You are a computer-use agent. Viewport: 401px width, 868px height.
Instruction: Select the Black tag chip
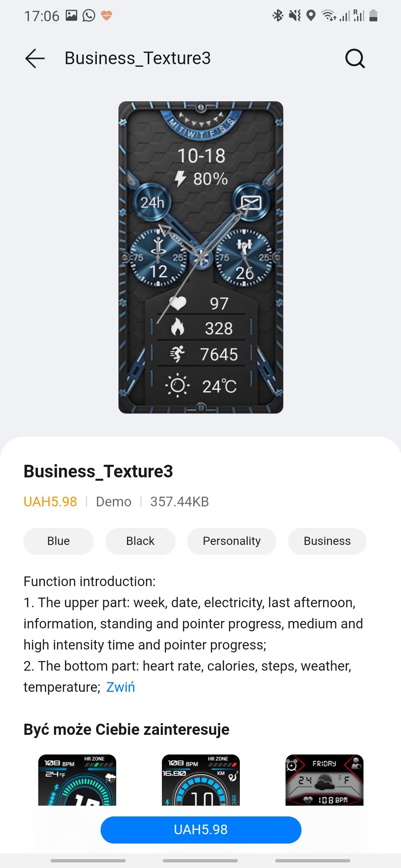pos(140,541)
